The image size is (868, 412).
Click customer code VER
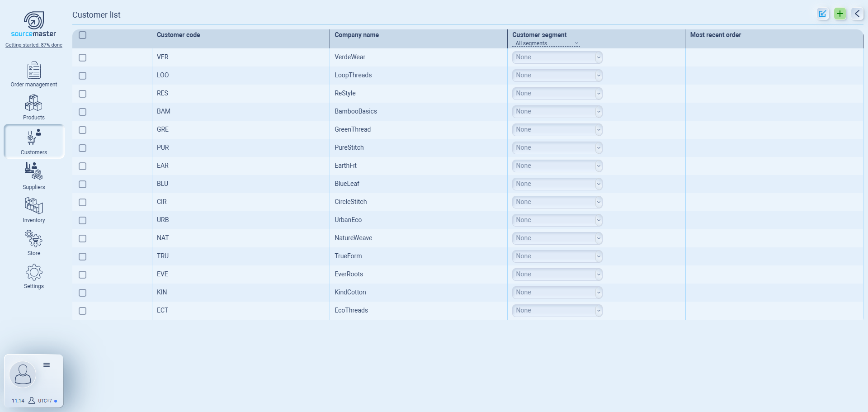click(x=163, y=57)
